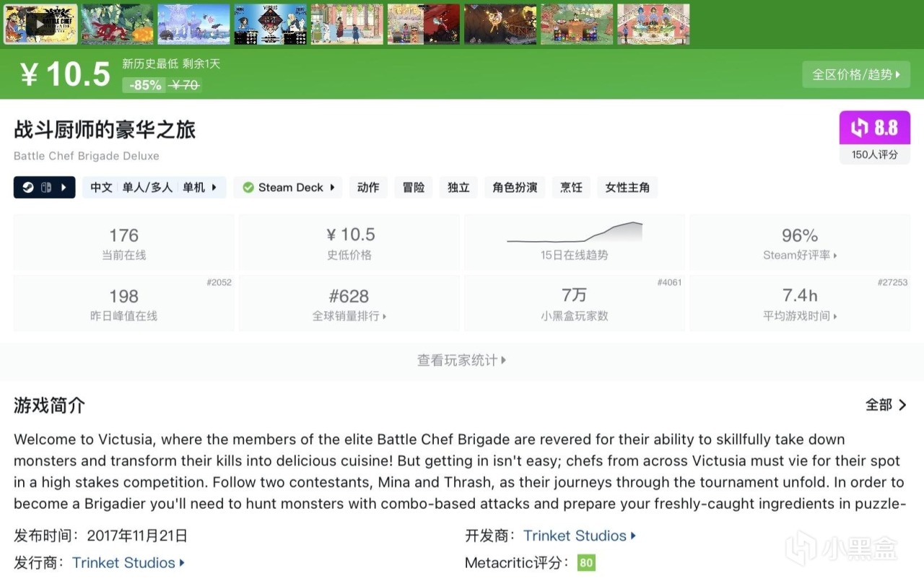
Task: Expand the platform selector arrow
Action: tap(64, 188)
